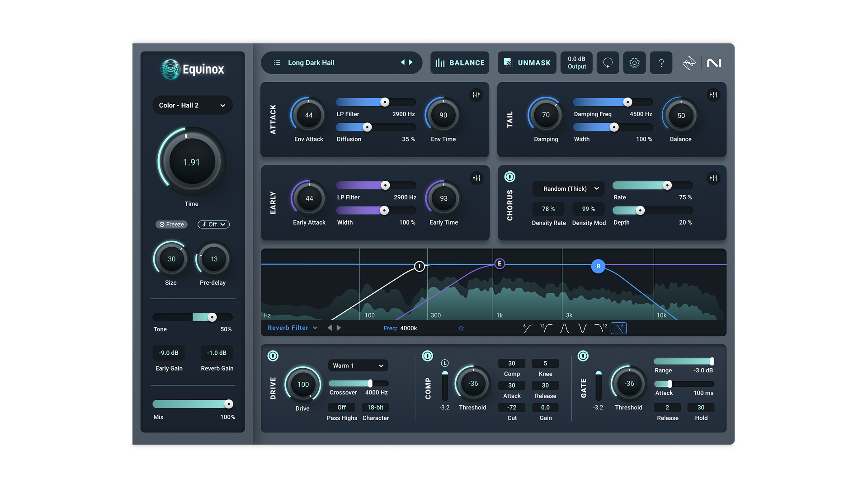The height and width of the screenshot is (488, 868).
Task: Click the help question mark icon
Action: click(661, 63)
